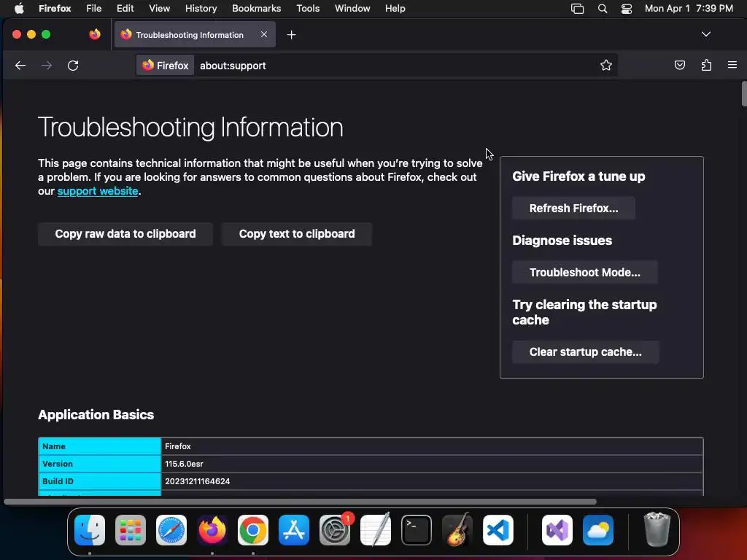The height and width of the screenshot is (560, 747).
Task: Click the Refresh Firefox button
Action: 573,208
